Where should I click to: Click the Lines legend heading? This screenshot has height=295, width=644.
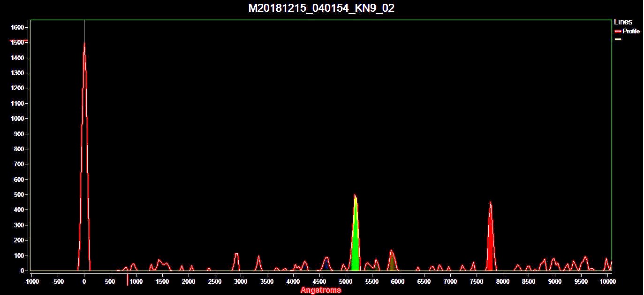[x=623, y=22]
